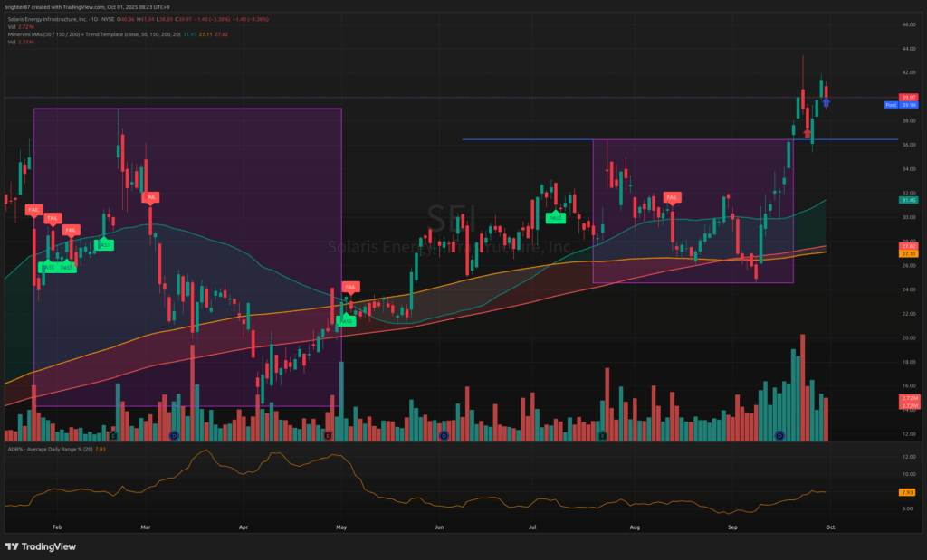Screen dimensions: 927x560
Task: Click the TradingView logo at bottom left
Action: (x=41, y=546)
